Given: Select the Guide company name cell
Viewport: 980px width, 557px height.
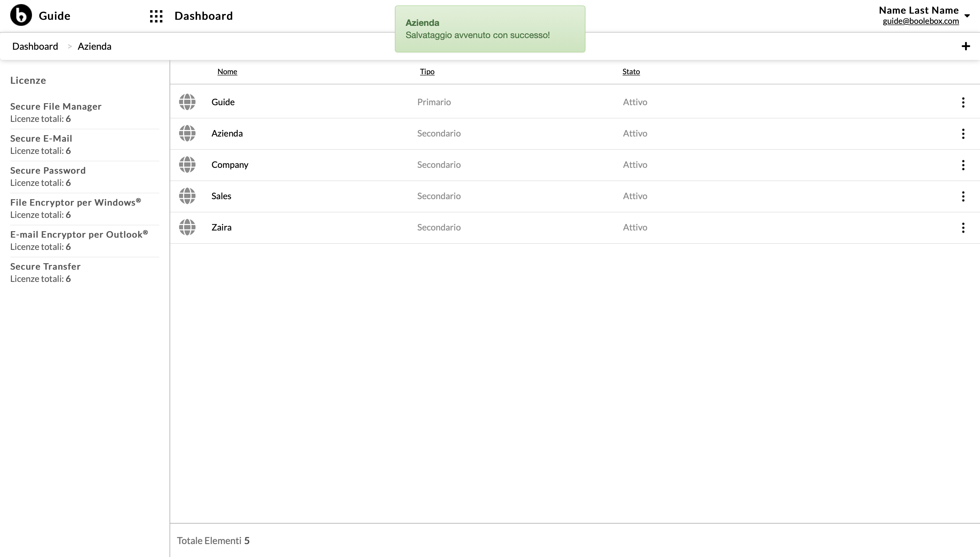Looking at the screenshot, I should pos(223,102).
